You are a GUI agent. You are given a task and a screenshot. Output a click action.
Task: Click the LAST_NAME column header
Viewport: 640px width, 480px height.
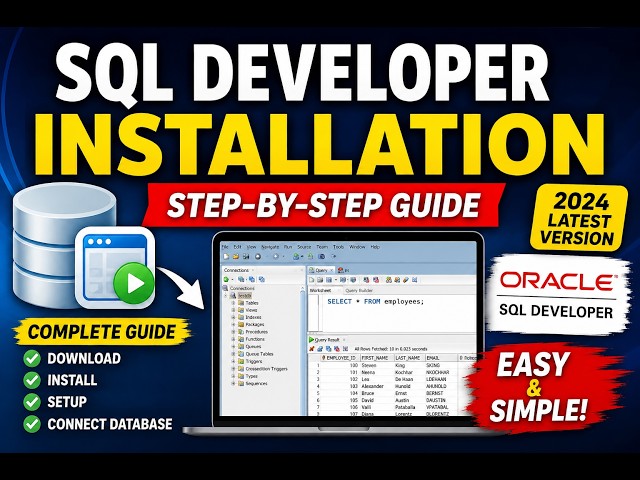click(408, 358)
